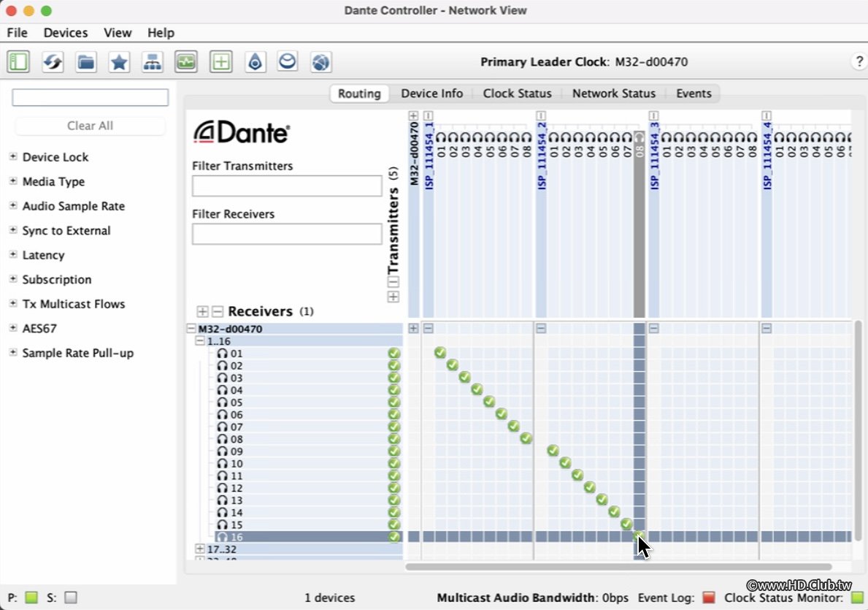Viewport: 868px width, 610px height.
Task: Select receiver channel 16 row
Action: [x=308, y=537]
